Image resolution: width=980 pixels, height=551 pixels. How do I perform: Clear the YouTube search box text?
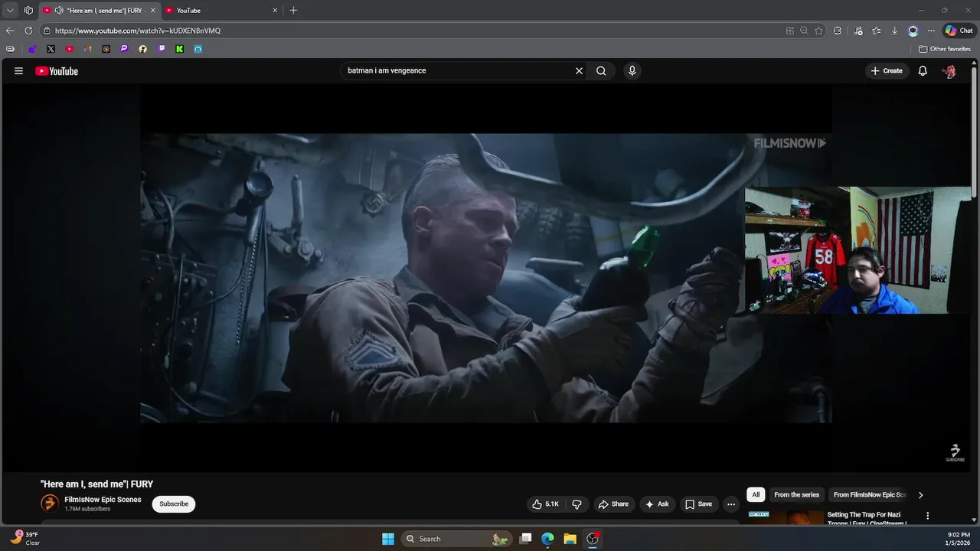pos(579,70)
